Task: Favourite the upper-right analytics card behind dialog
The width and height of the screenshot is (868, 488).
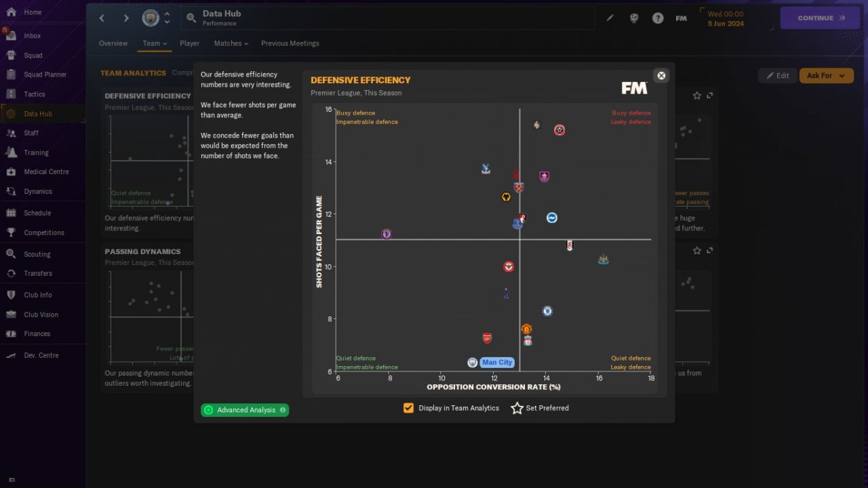Action: [x=697, y=96]
